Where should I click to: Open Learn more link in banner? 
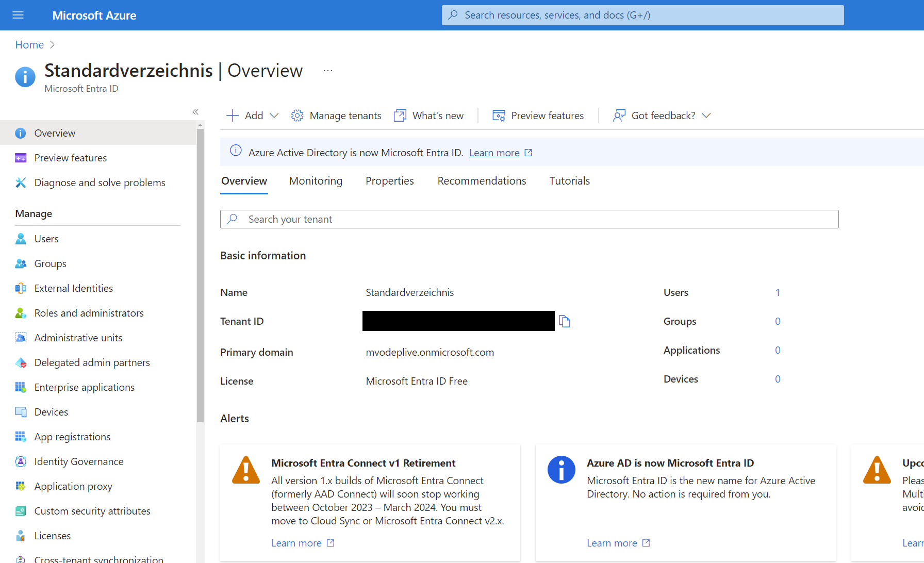[x=494, y=153]
